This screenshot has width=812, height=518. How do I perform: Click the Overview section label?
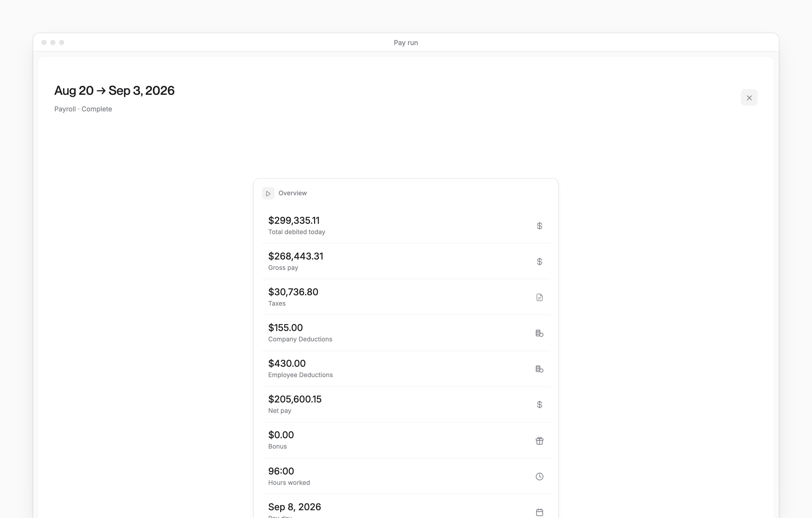292,193
